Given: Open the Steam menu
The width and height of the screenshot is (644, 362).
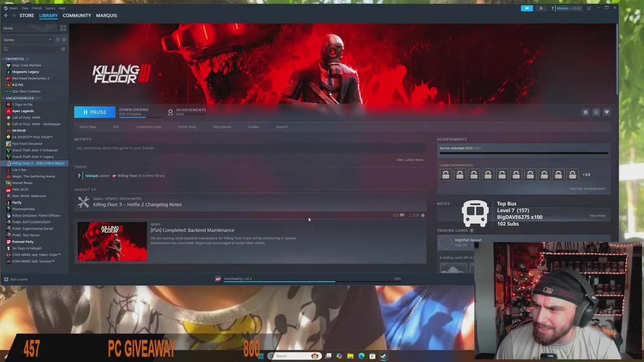Looking at the screenshot, I should pos(13,8).
